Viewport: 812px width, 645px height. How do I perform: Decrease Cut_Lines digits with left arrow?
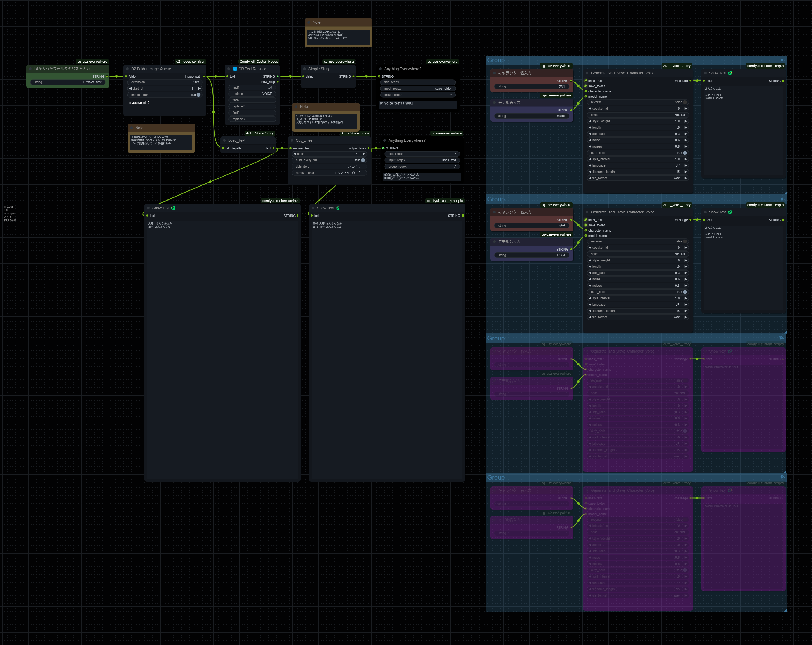[x=294, y=154]
